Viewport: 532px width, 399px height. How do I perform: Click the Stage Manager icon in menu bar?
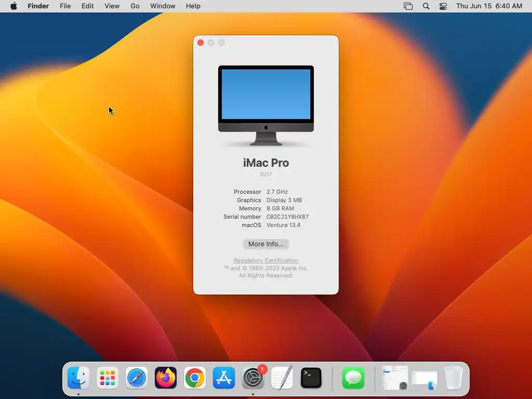408,6
